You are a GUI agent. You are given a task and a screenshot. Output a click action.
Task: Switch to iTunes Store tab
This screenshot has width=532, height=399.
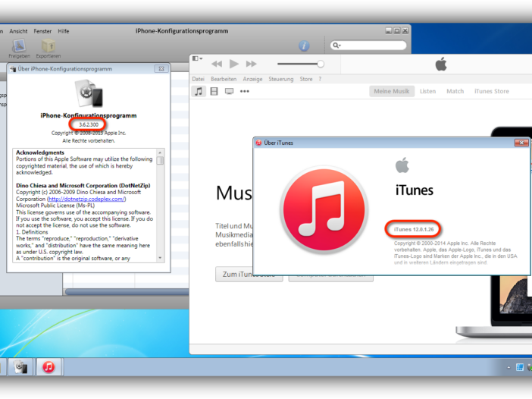(x=492, y=91)
